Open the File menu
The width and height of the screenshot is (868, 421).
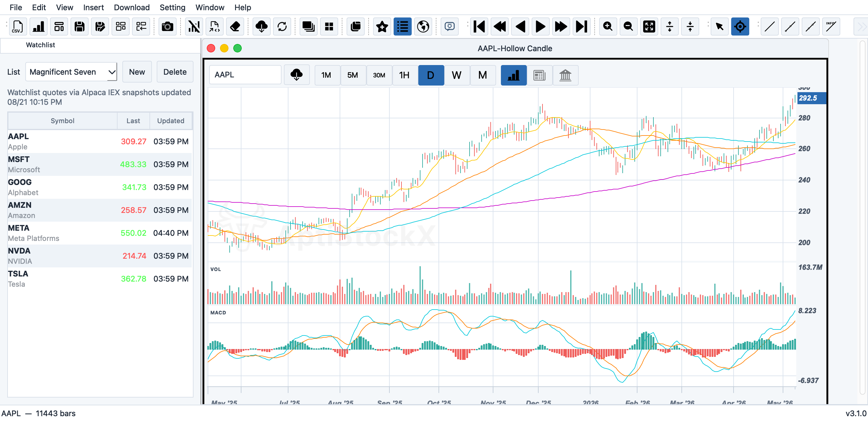coord(16,8)
